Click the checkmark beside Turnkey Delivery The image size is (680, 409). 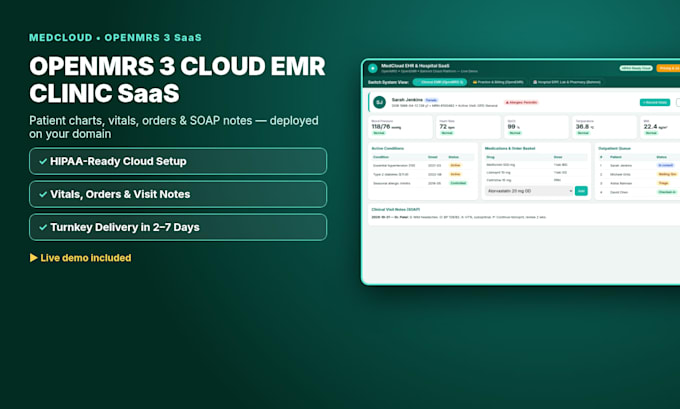click(43, 227)
